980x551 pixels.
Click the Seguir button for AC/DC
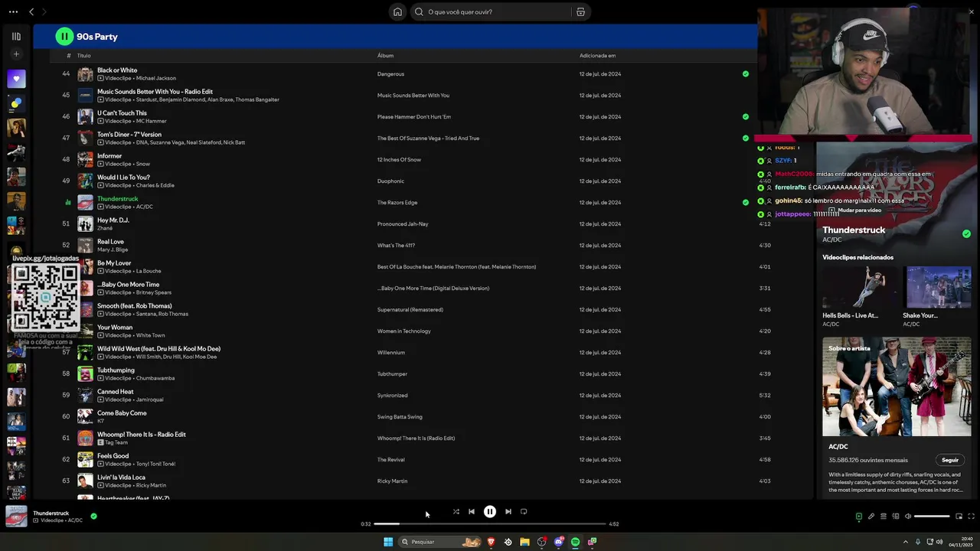[950, 460]
